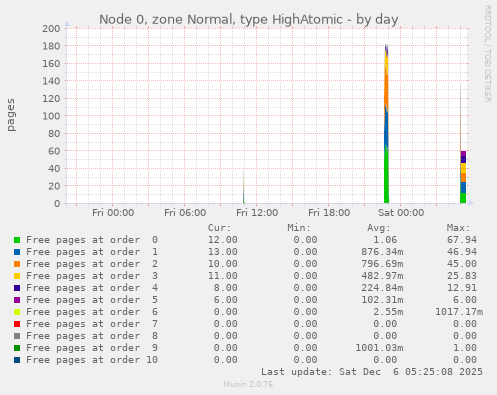Click the stacked bar at graph's right edge
Screen dimensions: 497x395
(x=463, y=177)
